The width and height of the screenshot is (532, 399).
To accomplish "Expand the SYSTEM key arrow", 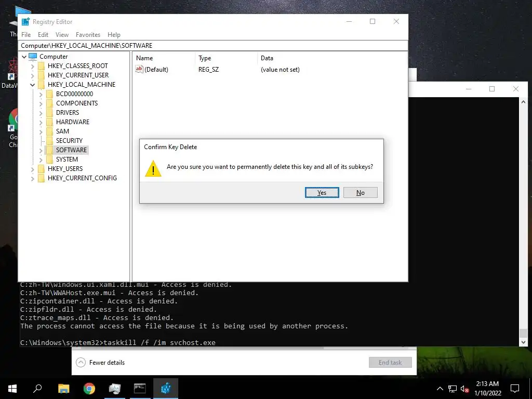I will coord(41,159).
